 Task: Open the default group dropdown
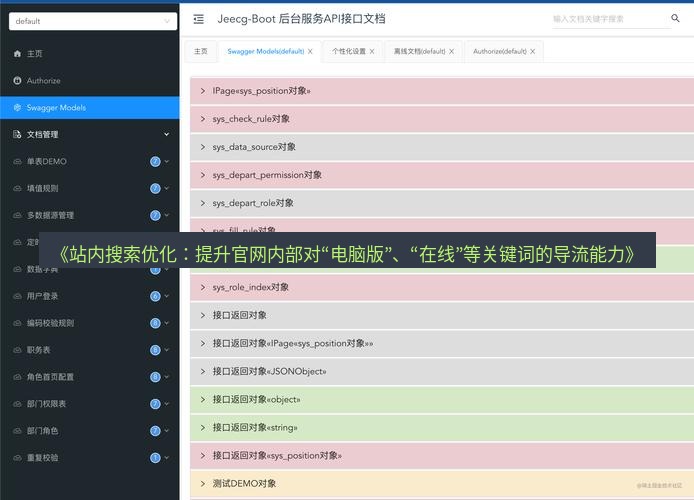(x=93, y=21)
